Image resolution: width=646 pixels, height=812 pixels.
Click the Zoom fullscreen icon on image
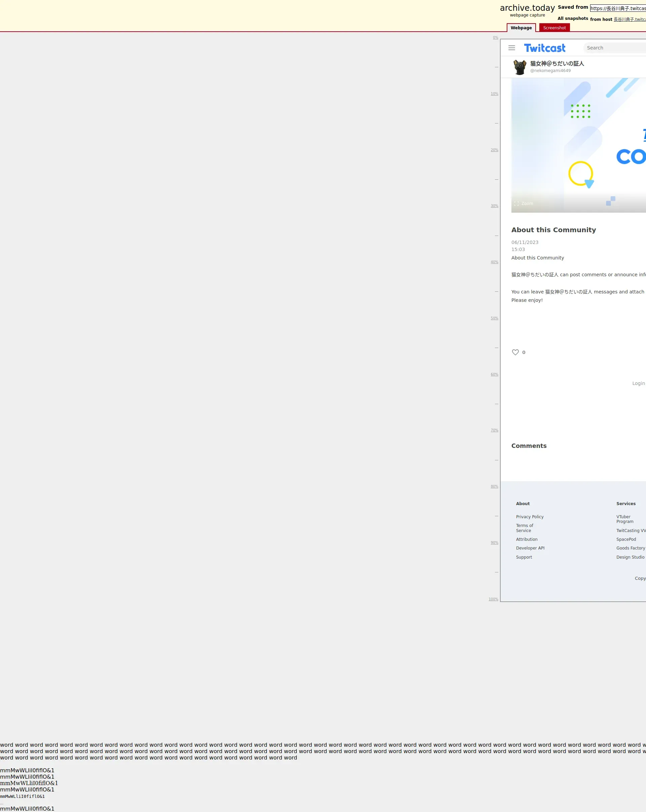point(516,203)
